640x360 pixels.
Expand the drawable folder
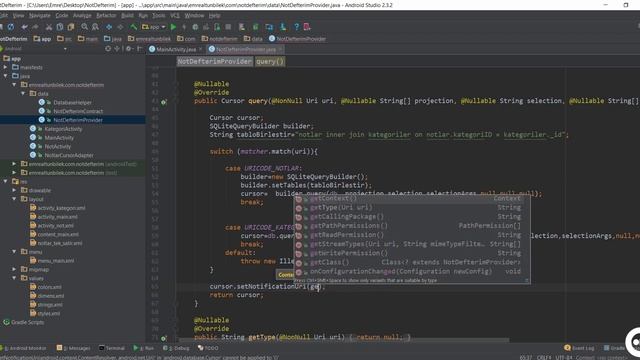coord(14,190)
